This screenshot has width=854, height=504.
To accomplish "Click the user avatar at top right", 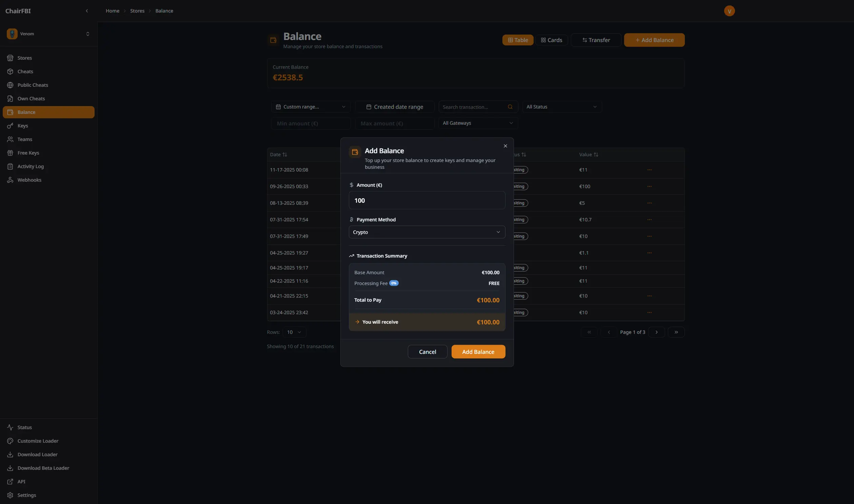I will [729, 11].
